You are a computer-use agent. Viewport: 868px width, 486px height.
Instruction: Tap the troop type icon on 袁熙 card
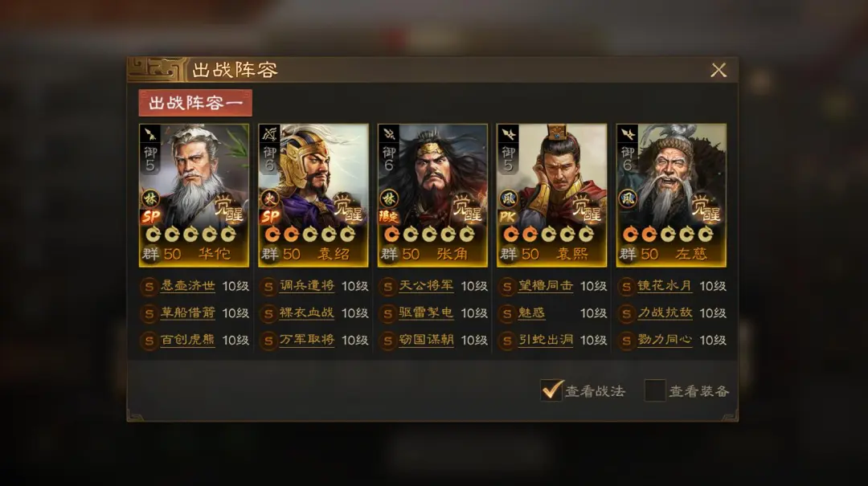coord(508,134)
